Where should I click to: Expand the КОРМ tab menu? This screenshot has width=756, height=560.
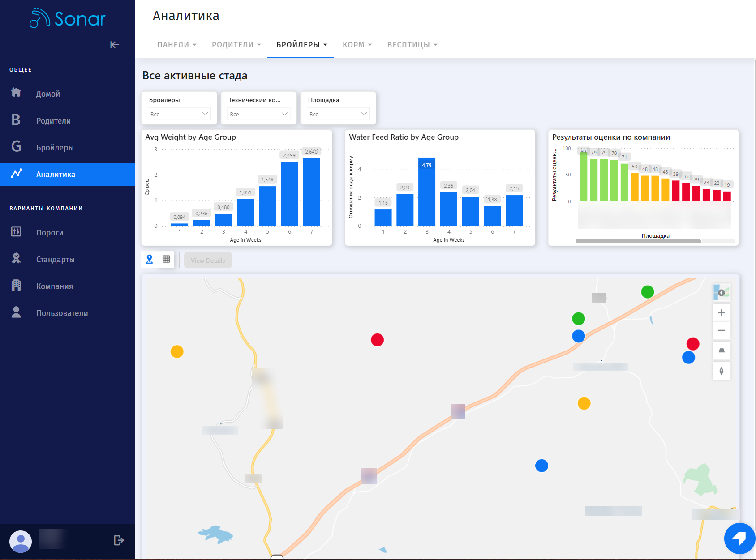tap(357, 45)
